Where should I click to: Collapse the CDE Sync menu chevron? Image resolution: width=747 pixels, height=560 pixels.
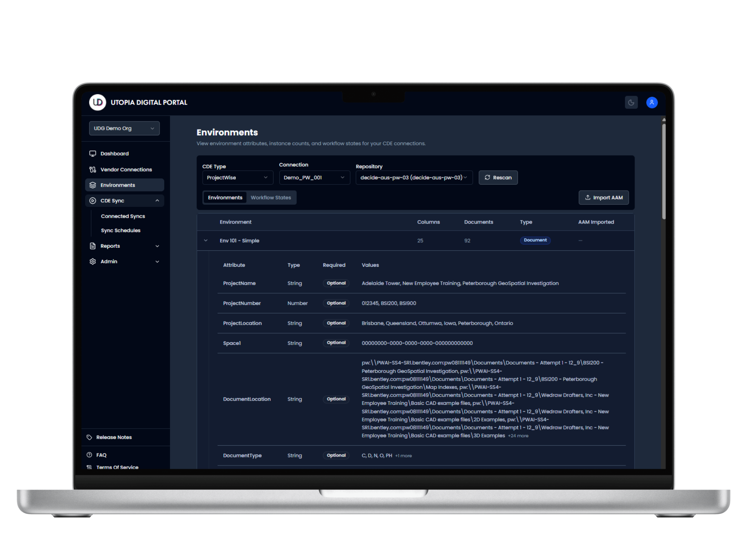point(157,201)
